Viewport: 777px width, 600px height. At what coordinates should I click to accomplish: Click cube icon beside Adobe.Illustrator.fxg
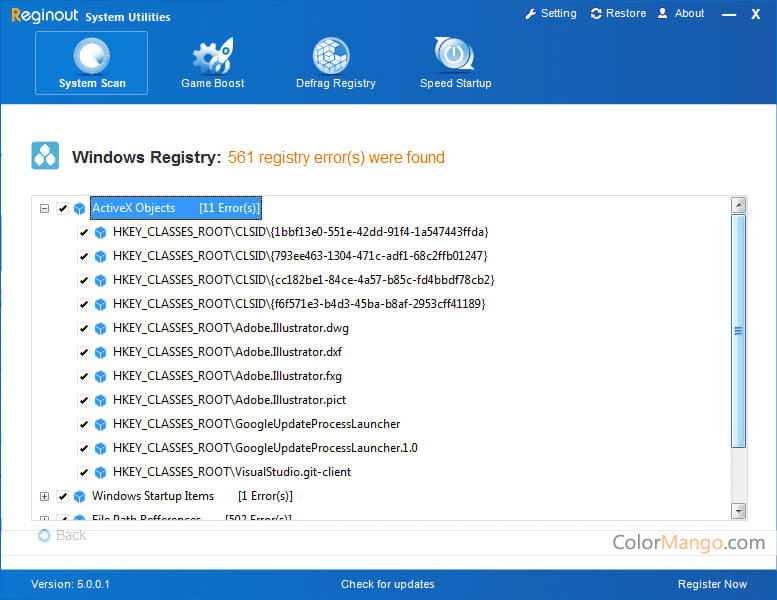tap(100, 377)
